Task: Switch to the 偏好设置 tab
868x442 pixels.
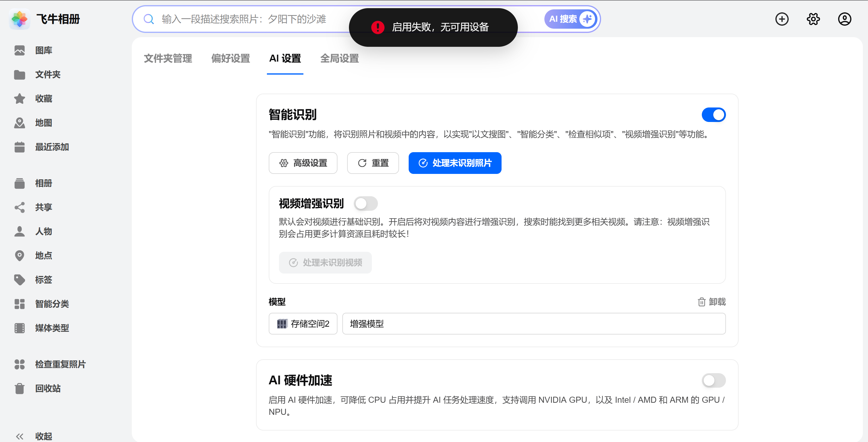Action: point(230,59)
